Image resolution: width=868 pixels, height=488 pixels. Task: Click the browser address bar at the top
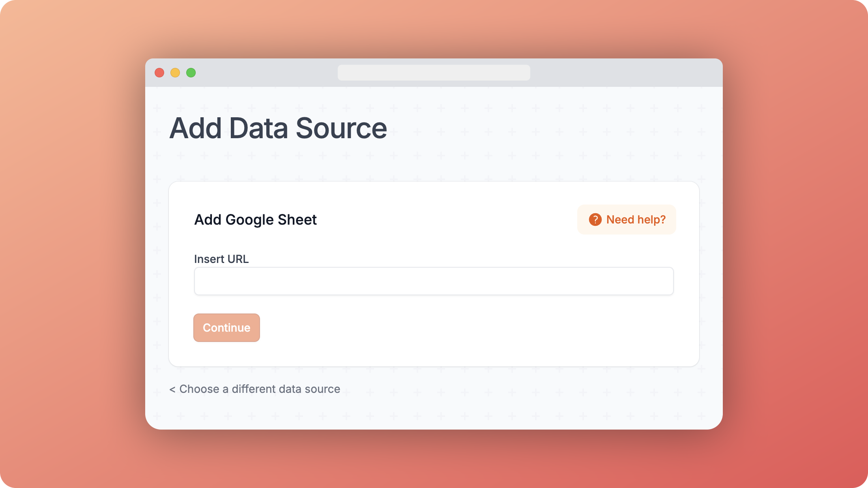434,73
